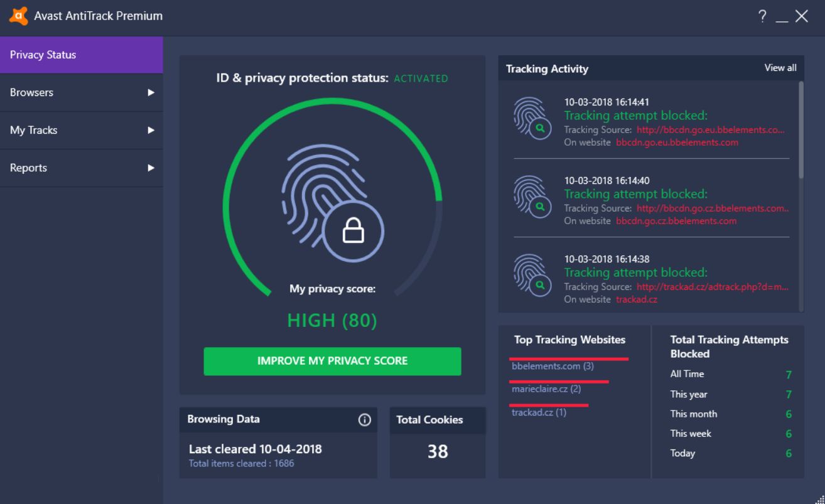Expand the Browsers submenu arrow
The height and width of the screenshot is (504, 825).
click(x=151, y=93)
